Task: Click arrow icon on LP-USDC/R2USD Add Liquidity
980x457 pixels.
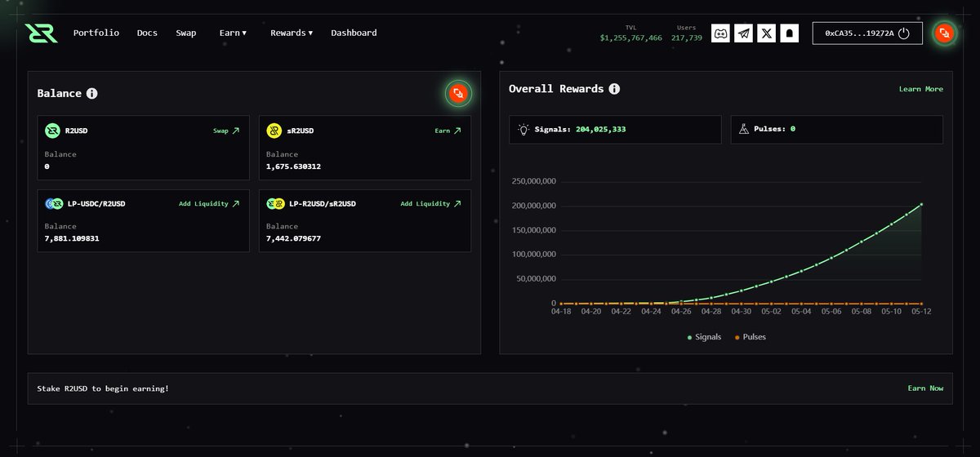Action: click(236, 204)
